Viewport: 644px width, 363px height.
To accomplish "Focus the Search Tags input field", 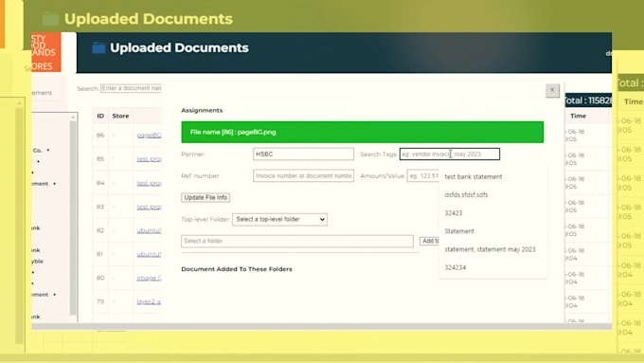I will point(450,154).
